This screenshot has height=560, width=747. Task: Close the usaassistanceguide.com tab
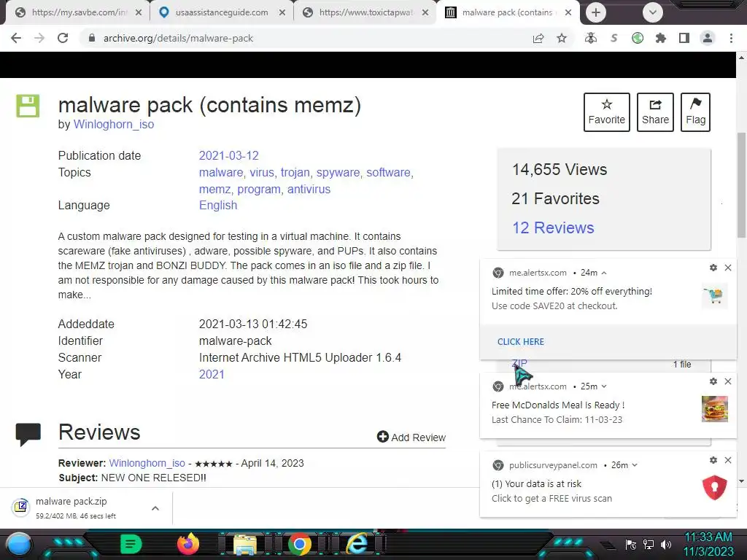coord(282,12)
